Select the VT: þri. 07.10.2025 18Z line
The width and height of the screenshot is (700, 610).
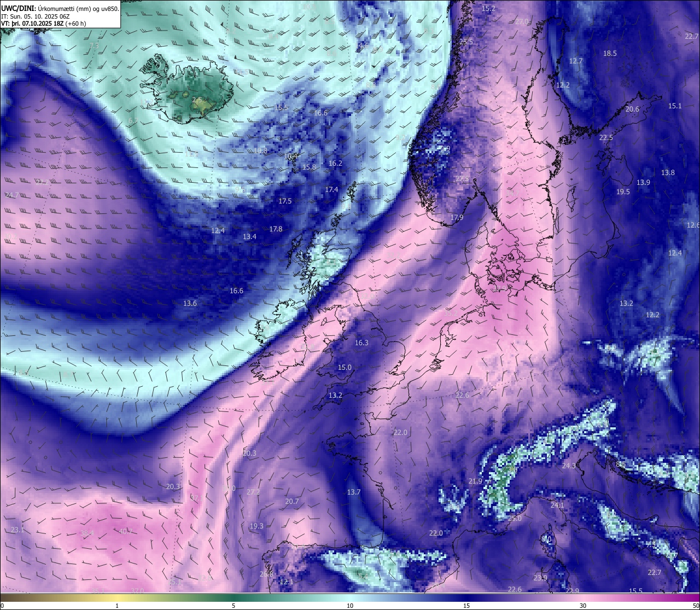tap(44, 24)
